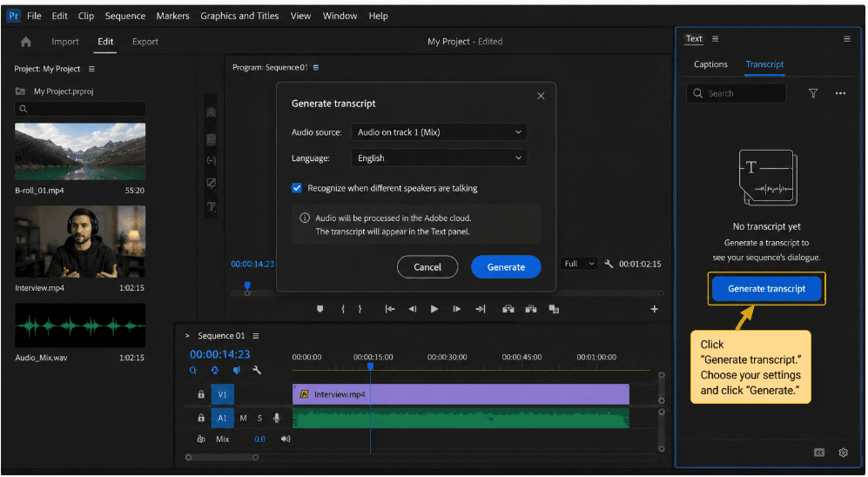Click the transcript Search field

pyautogui.click(x=737, y=93)
